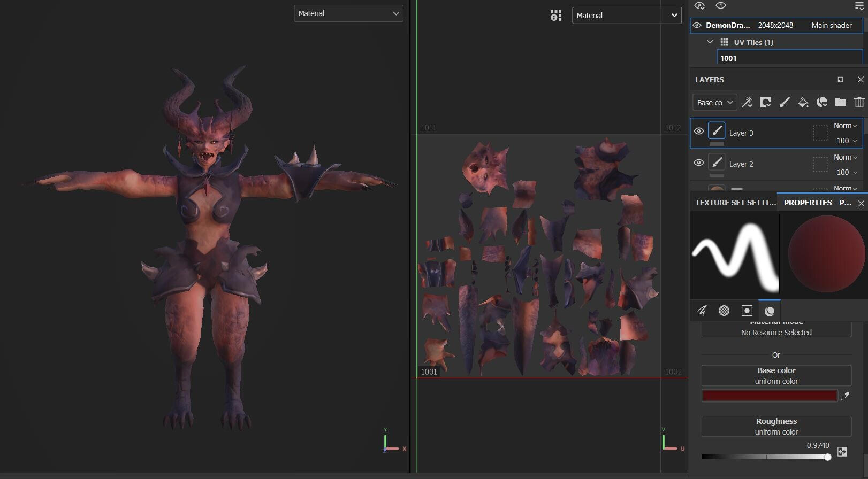Toggle visibility of Layer 2
868x479 pixels.
pos(698,163)
